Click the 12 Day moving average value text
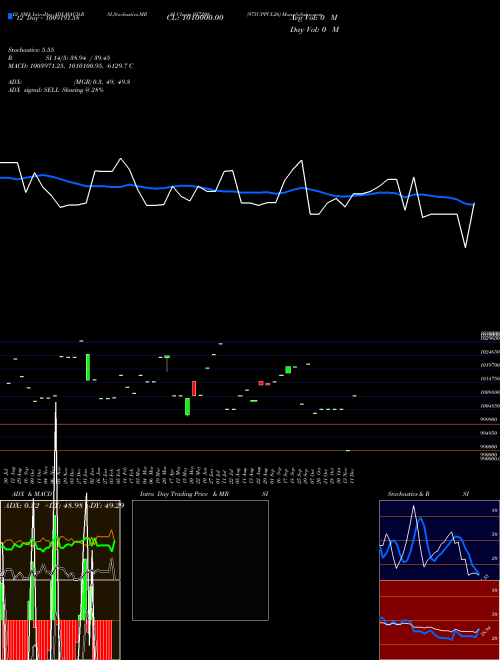This screenshot has width=500, height=660. 48,19
